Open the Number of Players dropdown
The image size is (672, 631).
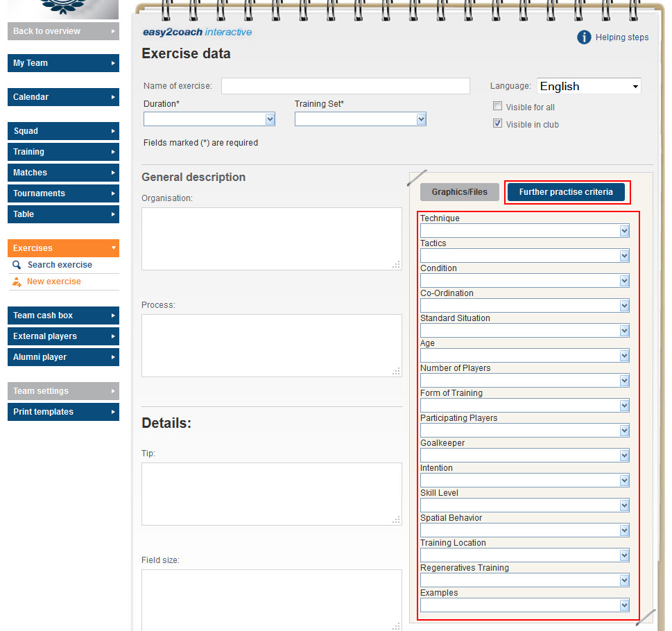pos(524,381)
